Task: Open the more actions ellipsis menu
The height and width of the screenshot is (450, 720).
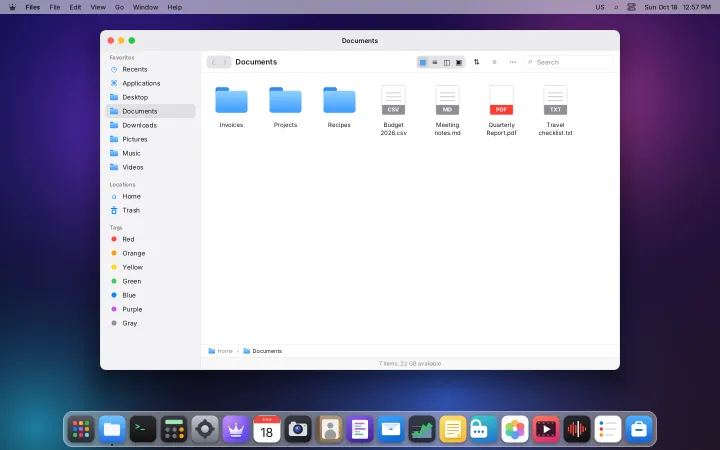Action: pos(513,62)
